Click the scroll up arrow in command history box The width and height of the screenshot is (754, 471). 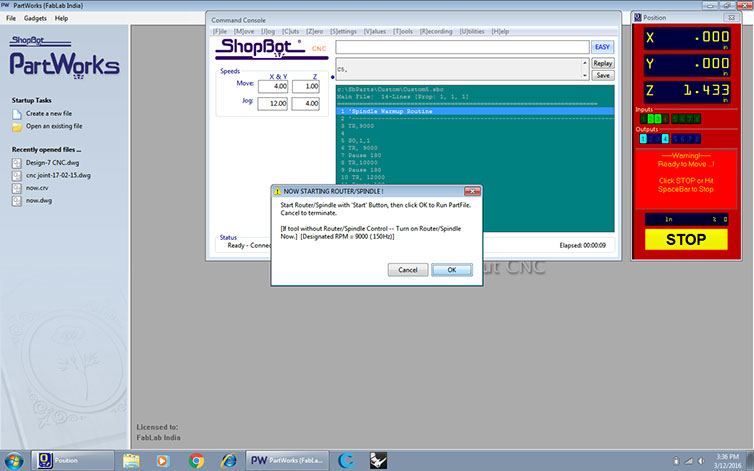click(585, 64)
